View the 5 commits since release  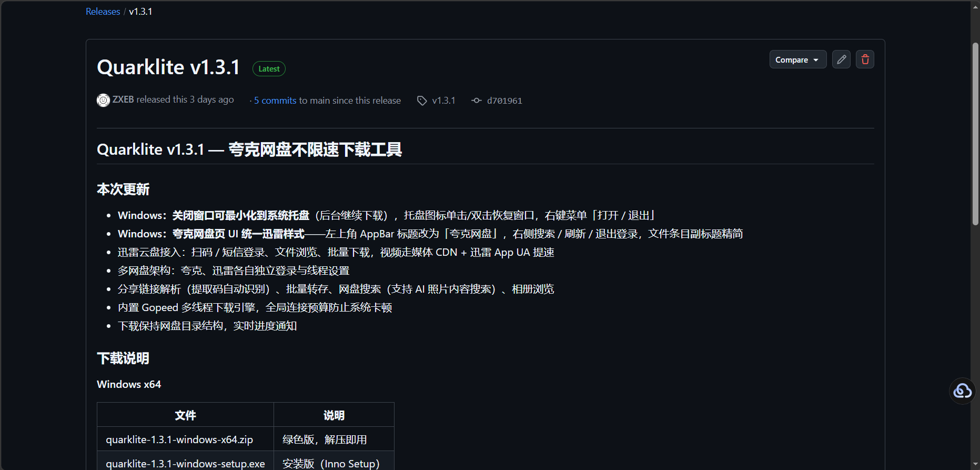(x=275, y=101)
